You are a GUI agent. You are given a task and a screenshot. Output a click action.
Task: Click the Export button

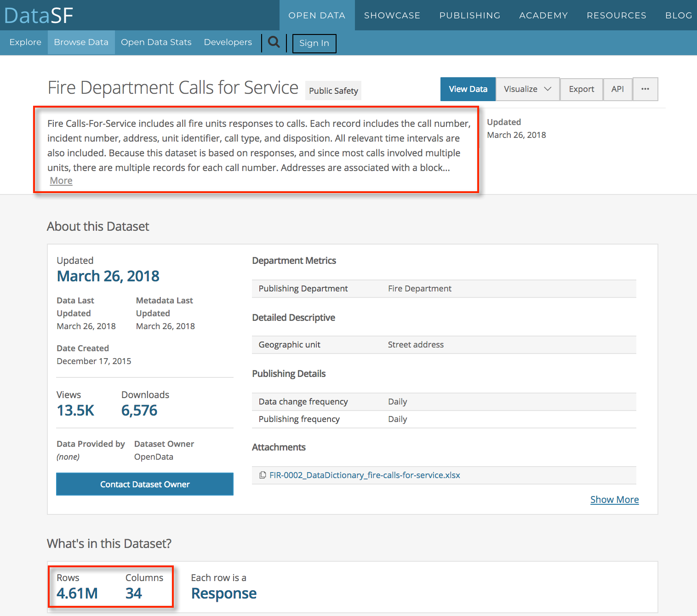pyautogui.click(x=582, y=89)
